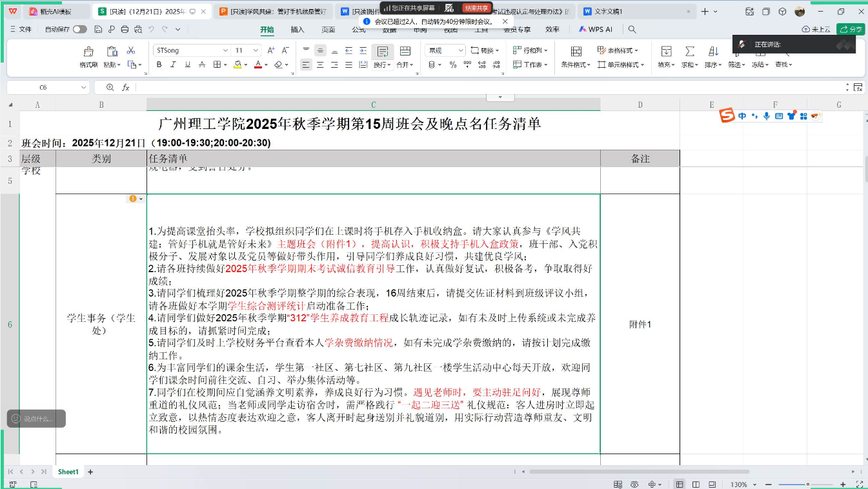Open the File (文件) menu
Viewport: 868px width, 489px height.
click(21, 29)
